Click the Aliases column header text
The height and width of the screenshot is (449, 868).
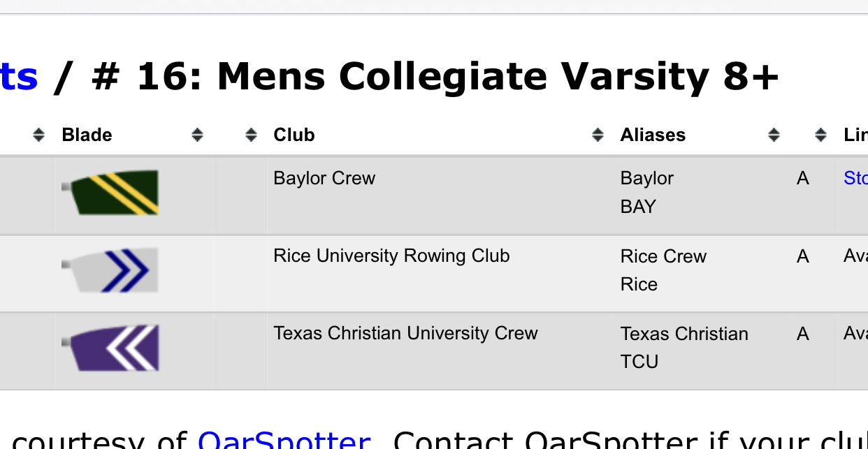pos(653,135)
